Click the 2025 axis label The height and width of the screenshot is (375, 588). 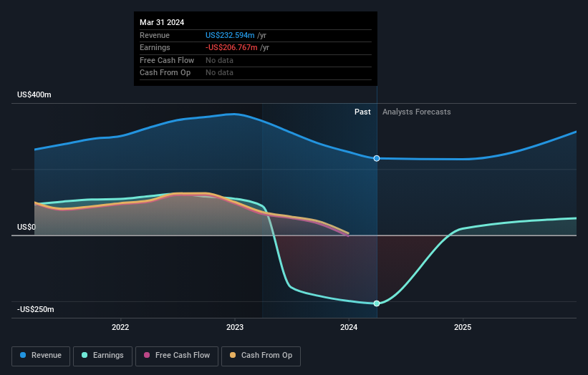(463, 328)
